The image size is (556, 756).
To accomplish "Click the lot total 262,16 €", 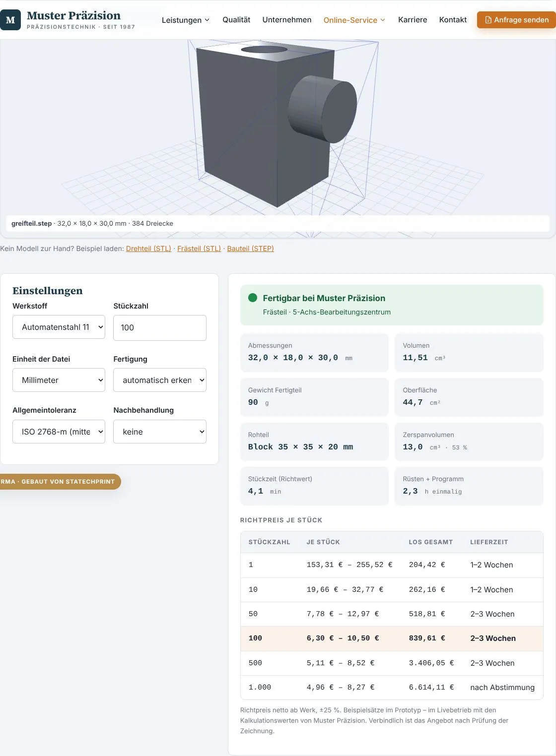I will tap(427, 589).
